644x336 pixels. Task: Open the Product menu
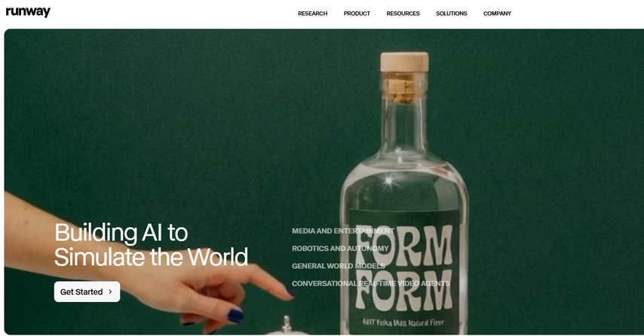[357, 14]
